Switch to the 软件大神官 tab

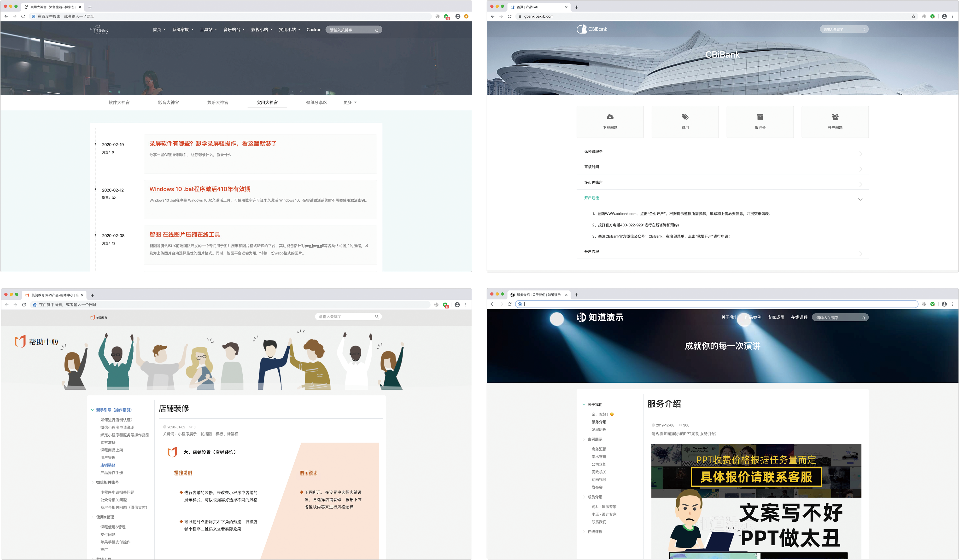pyautogui.click(x=119, y=102)
